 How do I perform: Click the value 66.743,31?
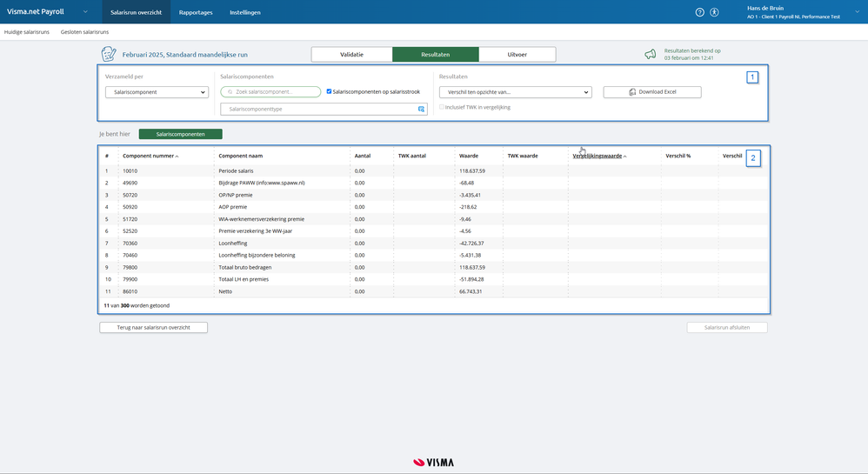pos(471,291)
